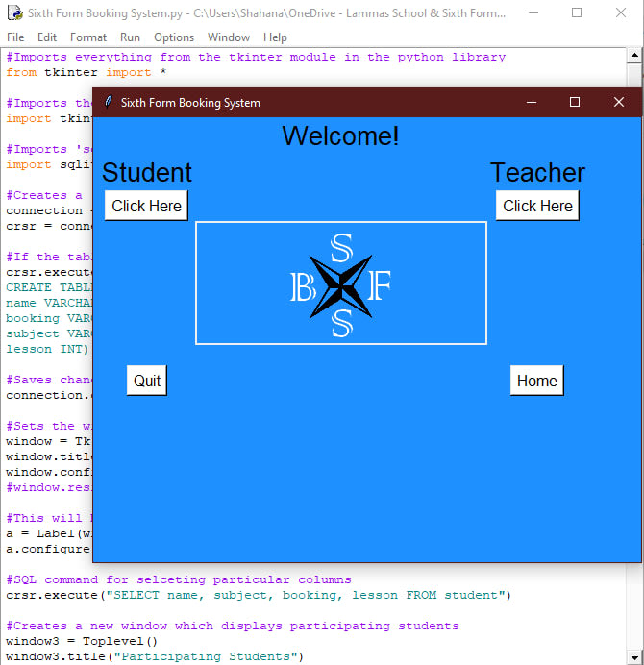This screenshot has height=665, width=644.
Task: Open the Options menu
Action: 174,37
